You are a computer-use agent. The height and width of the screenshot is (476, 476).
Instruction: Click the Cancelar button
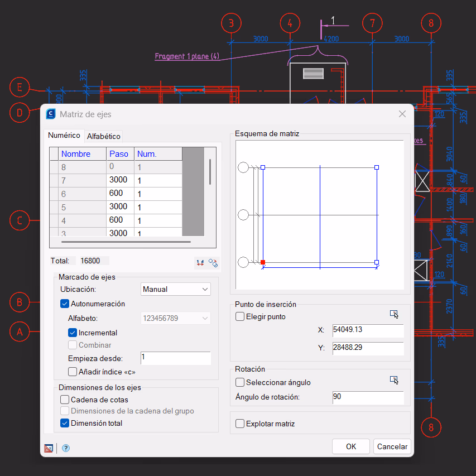[392, 446]
